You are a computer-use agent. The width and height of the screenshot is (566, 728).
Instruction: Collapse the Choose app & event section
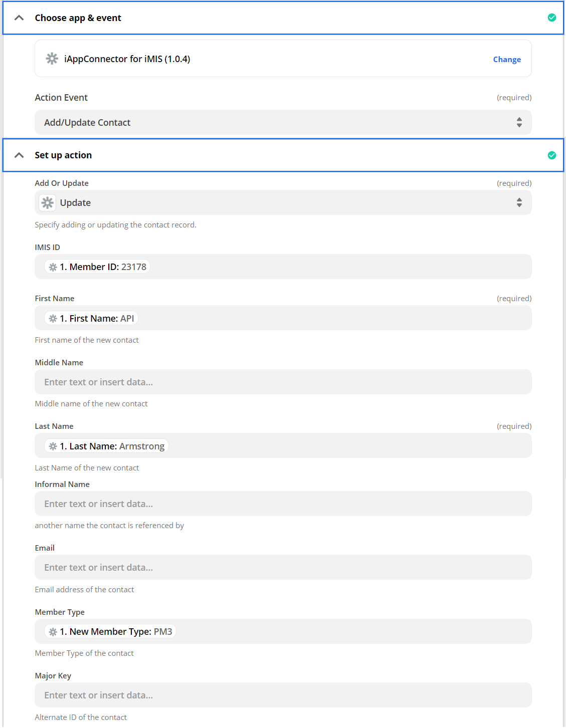point(19,18)
